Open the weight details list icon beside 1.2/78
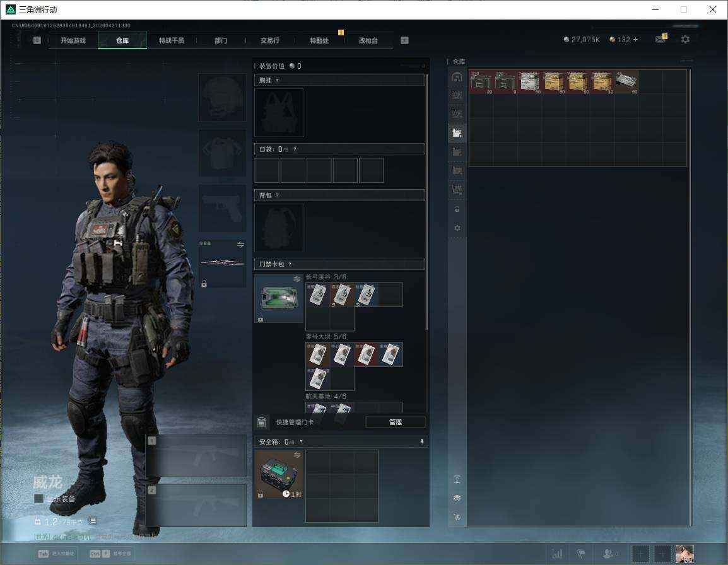 [x=92, y=521]
